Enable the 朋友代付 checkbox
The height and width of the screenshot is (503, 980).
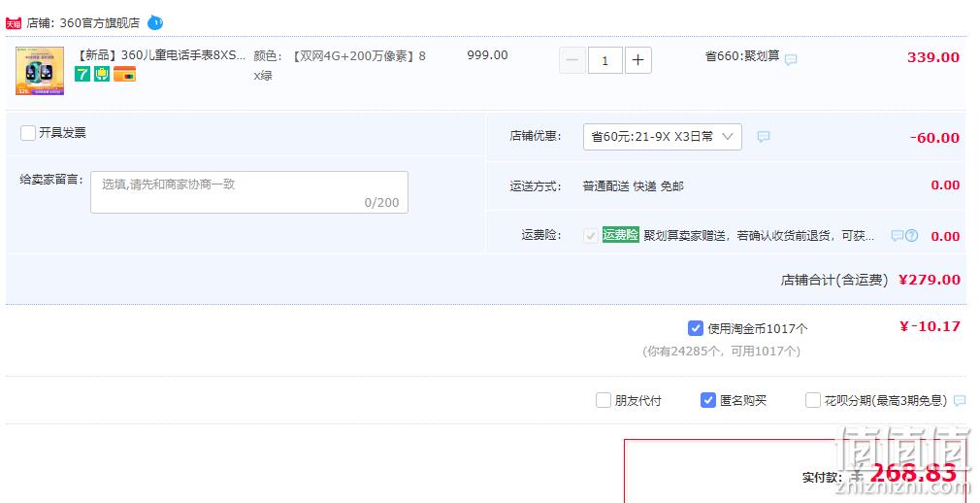(604, 400)
